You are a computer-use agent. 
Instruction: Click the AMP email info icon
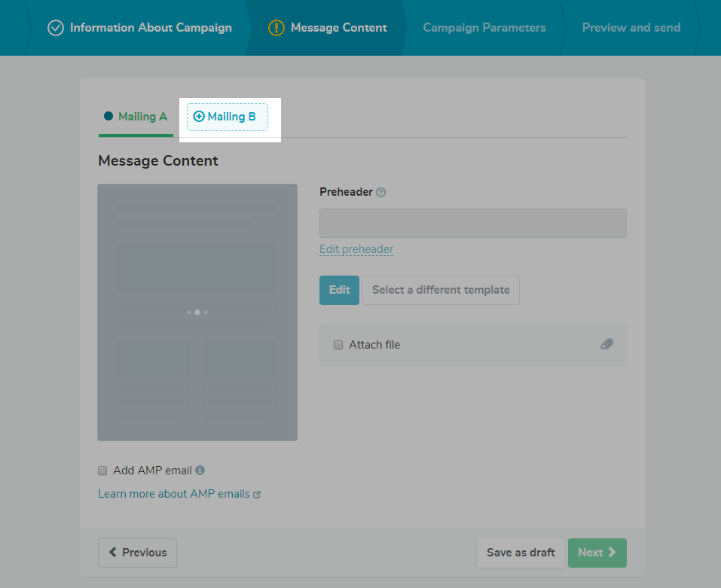[200, 470]
